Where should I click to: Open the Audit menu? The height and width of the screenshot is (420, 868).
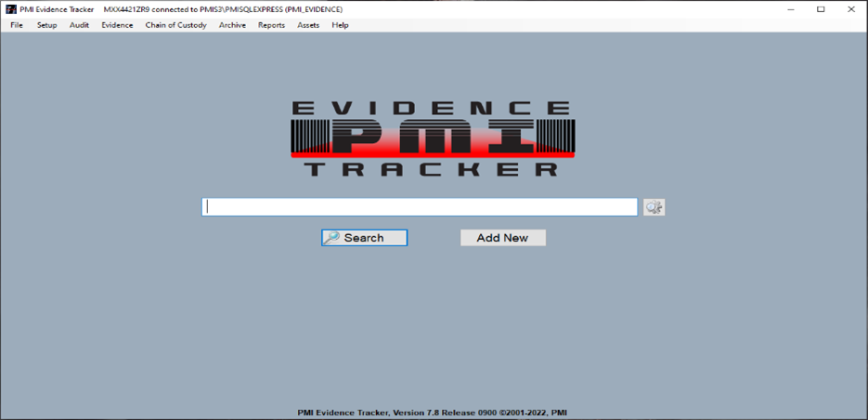click(x=79, y=25)
